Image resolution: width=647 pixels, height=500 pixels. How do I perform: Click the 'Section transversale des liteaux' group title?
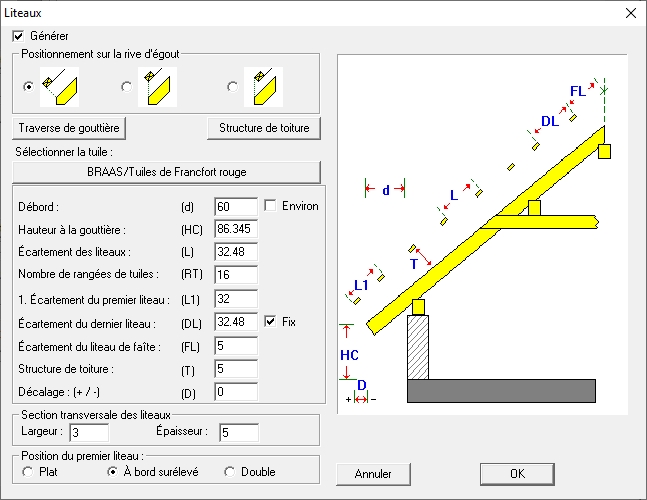click(x=96, y=415)
